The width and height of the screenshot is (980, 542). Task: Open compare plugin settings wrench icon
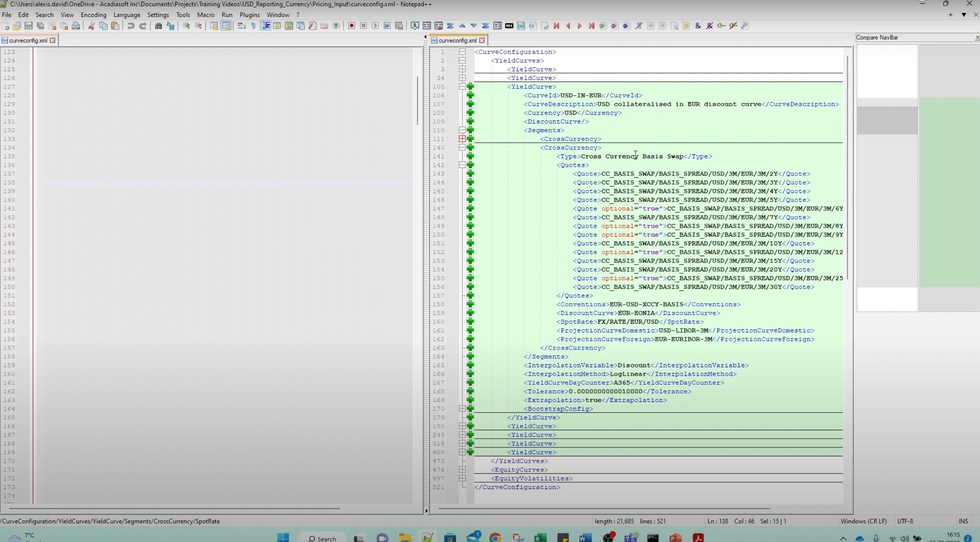(x=745, y=26)
